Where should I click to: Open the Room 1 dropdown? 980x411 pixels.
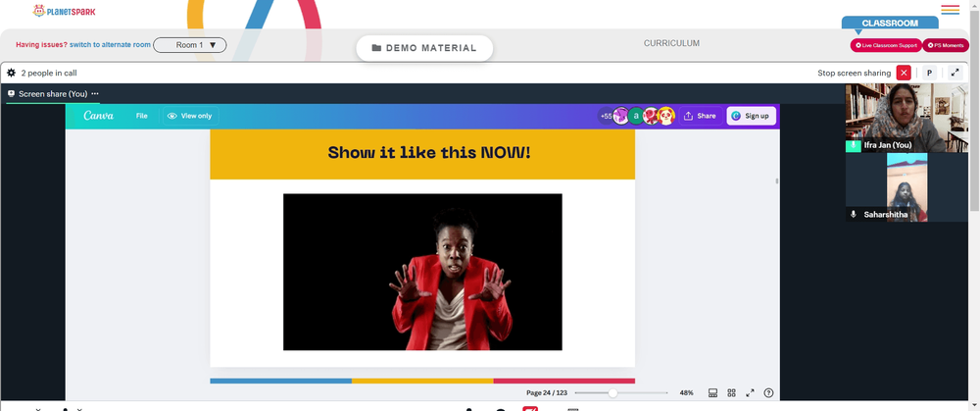[x=190, y=45]
